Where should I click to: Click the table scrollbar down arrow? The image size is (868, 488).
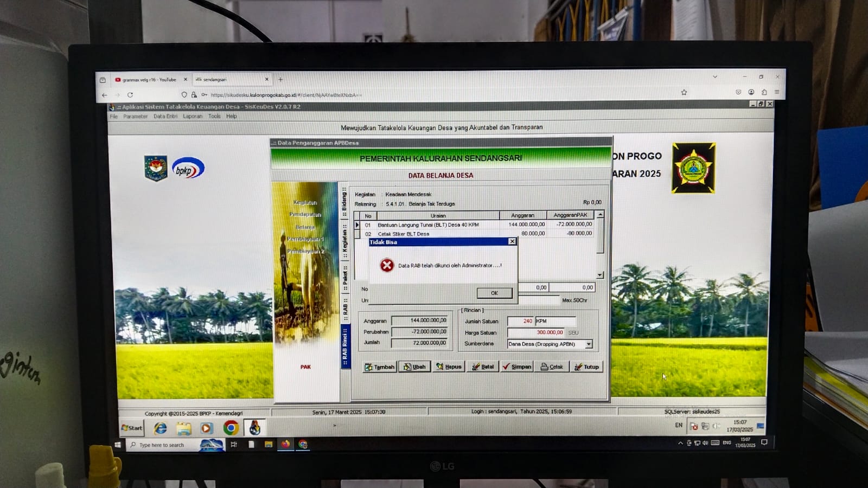(x=600, y=275)
